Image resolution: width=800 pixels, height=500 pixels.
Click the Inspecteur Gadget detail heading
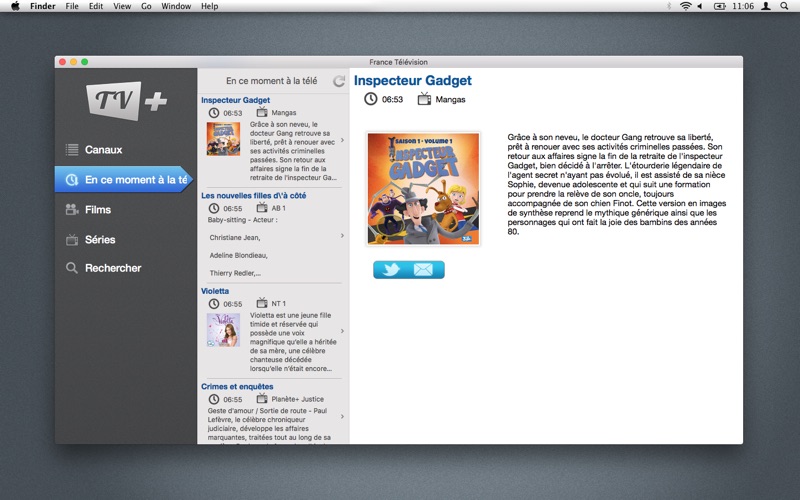pyautogui.click(x=413, y=81)
